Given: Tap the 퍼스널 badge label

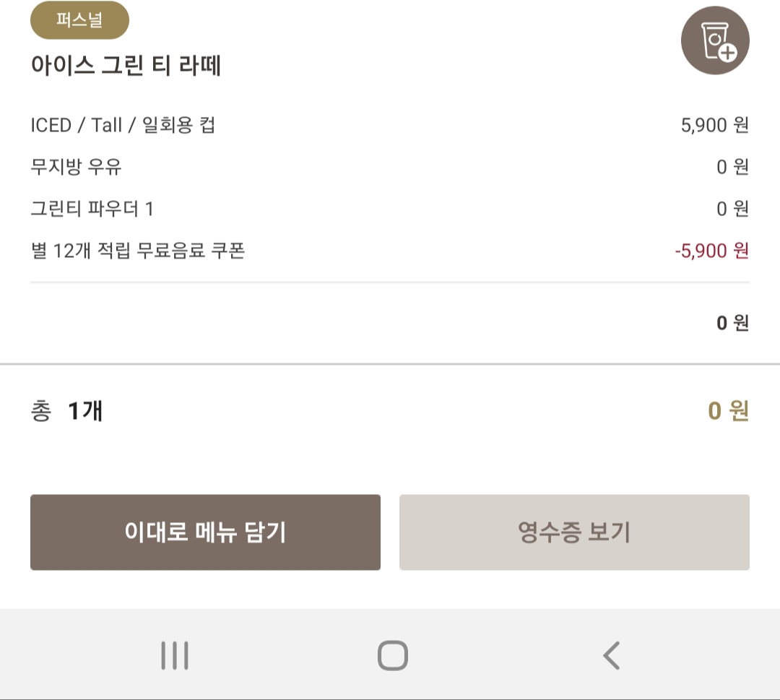Looking at the screenshot, I should pyautogui.click(x=79, y=20).
